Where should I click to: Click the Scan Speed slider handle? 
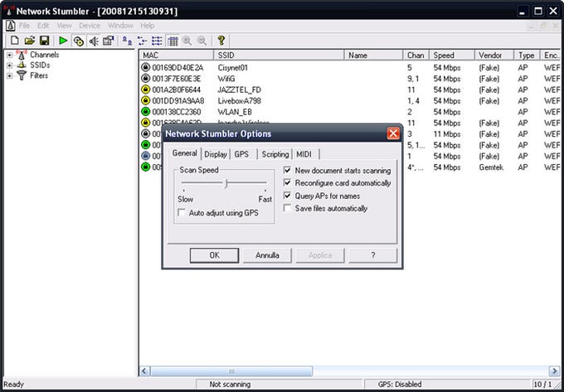[226, 184]
